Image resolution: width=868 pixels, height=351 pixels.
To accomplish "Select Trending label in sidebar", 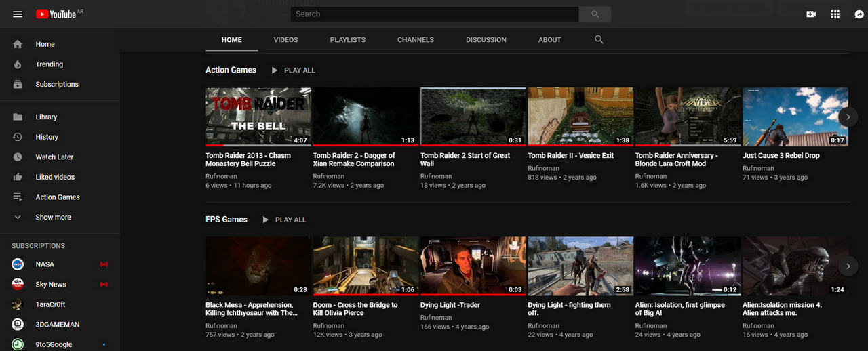I will (x=50, y=64).
